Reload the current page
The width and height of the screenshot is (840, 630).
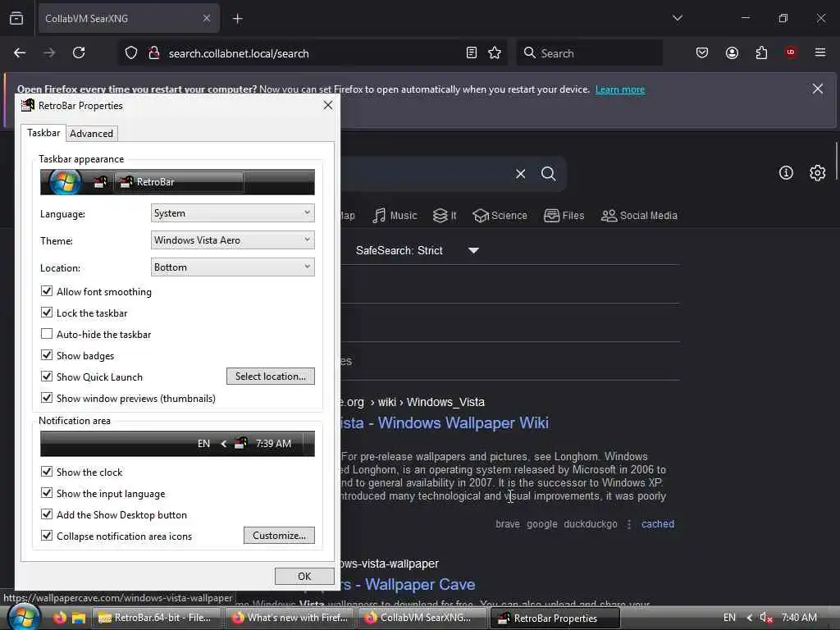tap(79, 53)
